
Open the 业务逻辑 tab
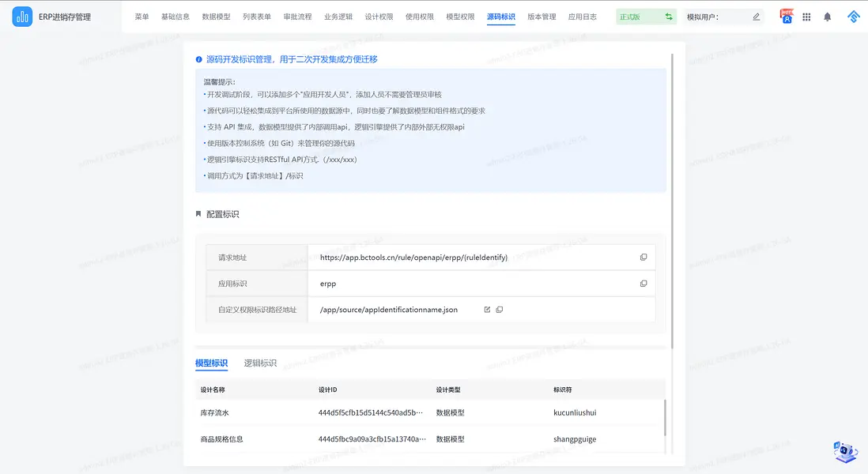(338, 17)
